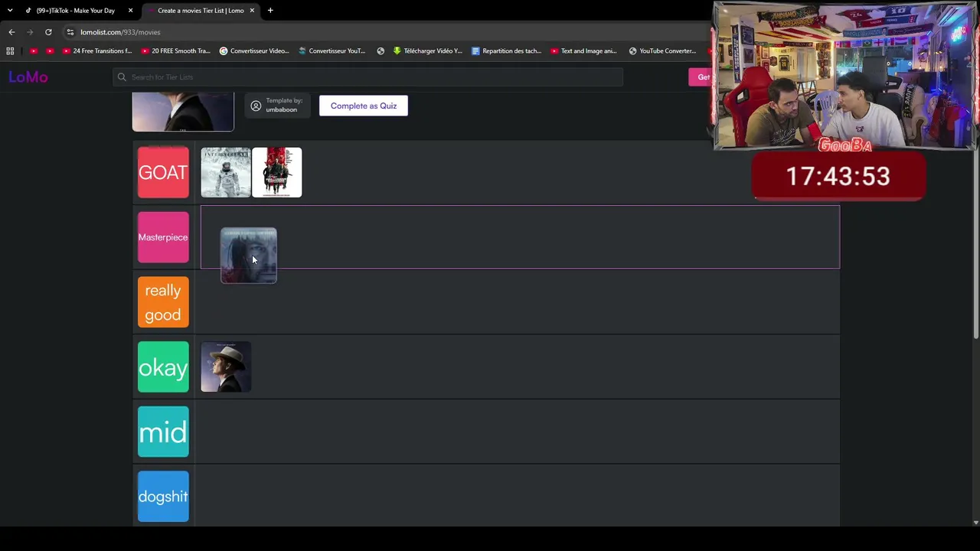
Task: Open the Convertisseur Video bookmark
Action: tap(254, 51)
